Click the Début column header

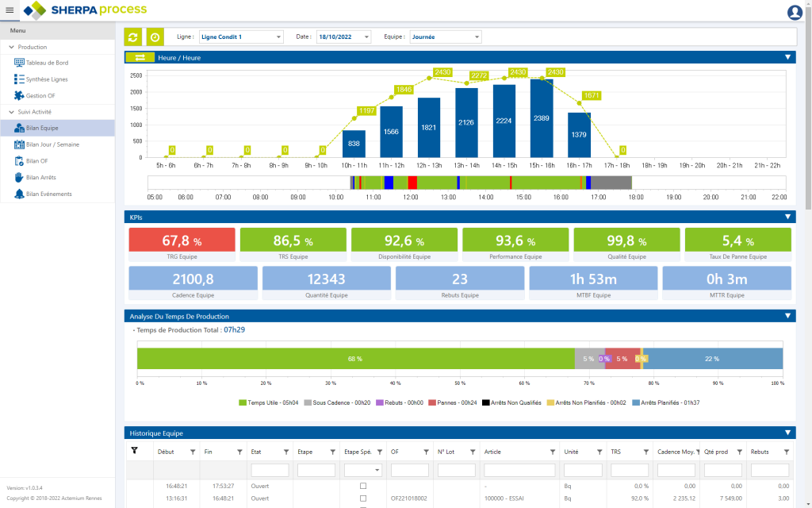coord(166,452)
